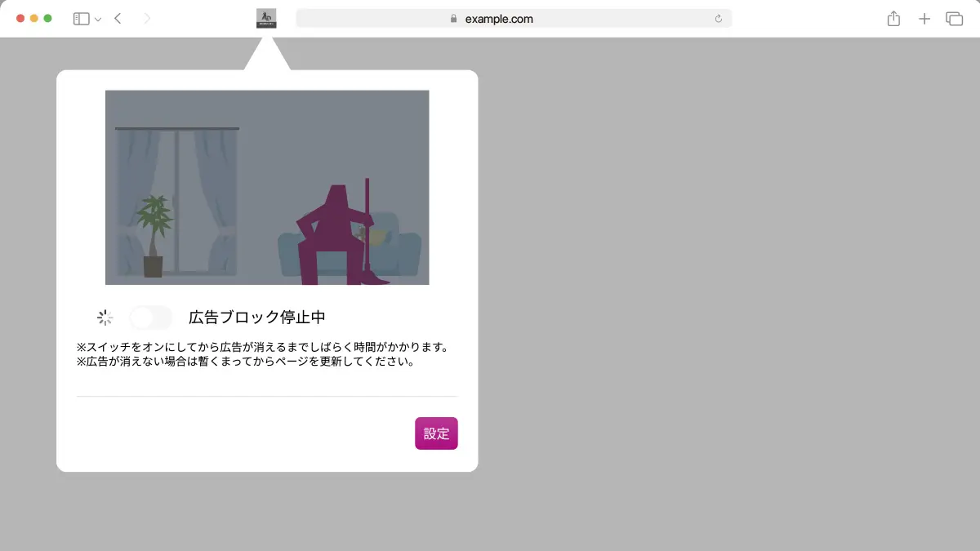Viewport: 980px width, 551px height.
Task: Expand the popup arrow pointing to the toolbar
Action: 267,57
